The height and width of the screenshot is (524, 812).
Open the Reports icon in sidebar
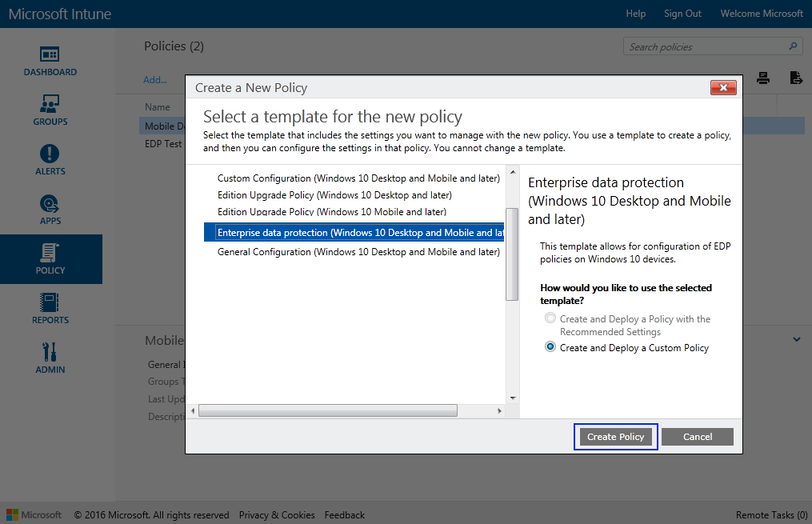click(x=50, y=302)
